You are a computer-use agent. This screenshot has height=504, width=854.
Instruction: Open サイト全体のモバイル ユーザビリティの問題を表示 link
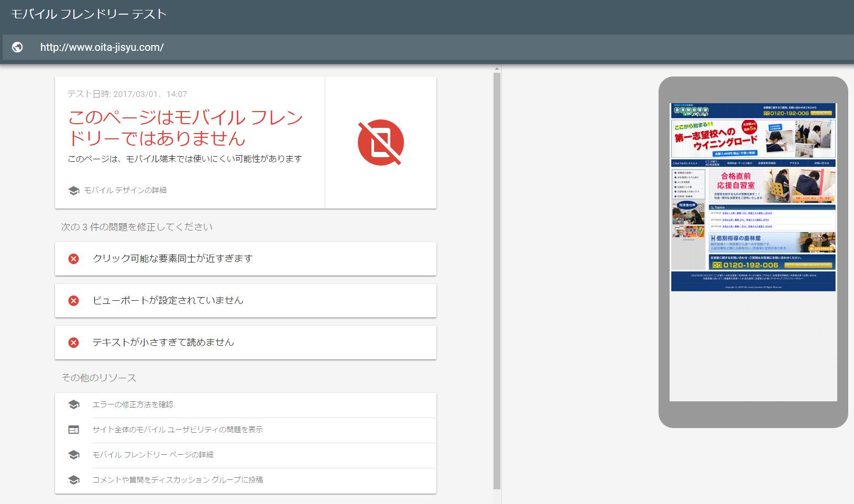[178, 430]
